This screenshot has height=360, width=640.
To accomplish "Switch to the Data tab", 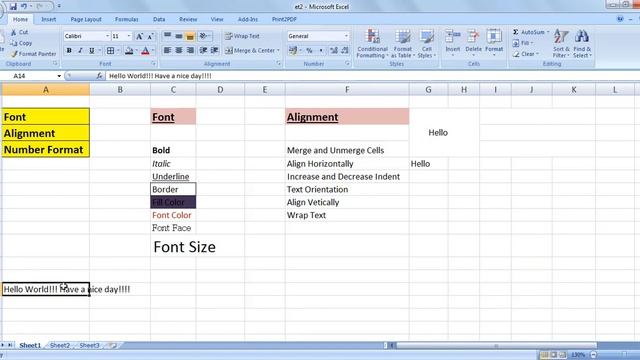I will (x=159, y=19).
